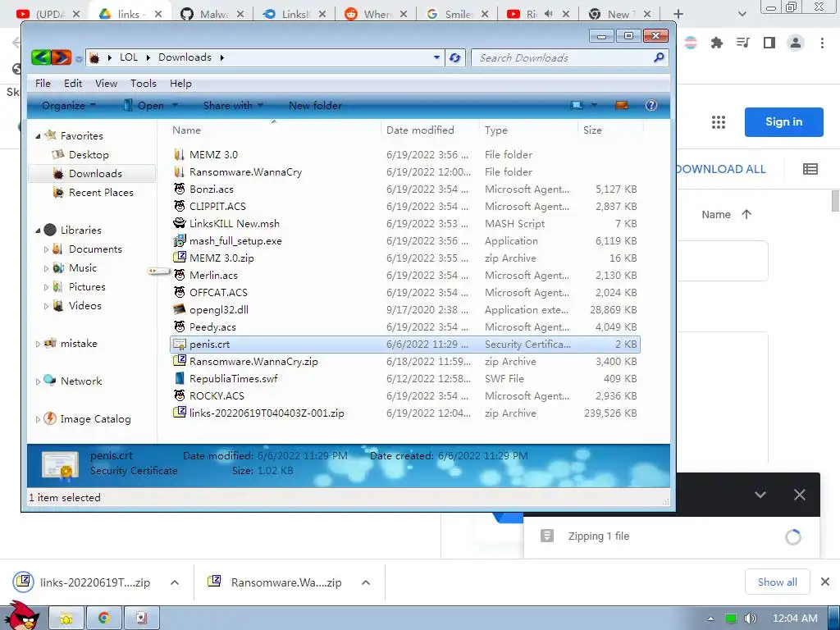Click the volume icon in system tray

click(750, 619)
